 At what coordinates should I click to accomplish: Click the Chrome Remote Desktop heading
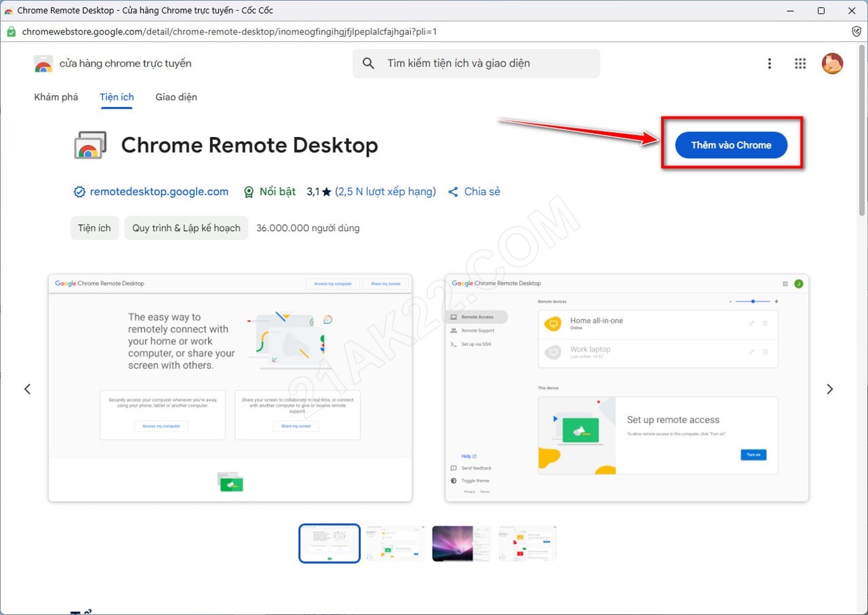(x=250, y=145)
